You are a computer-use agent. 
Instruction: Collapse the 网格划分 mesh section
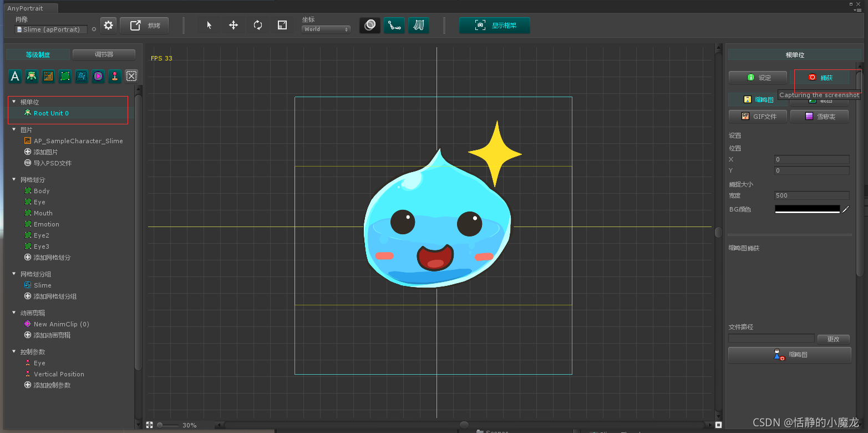(14, 180)
